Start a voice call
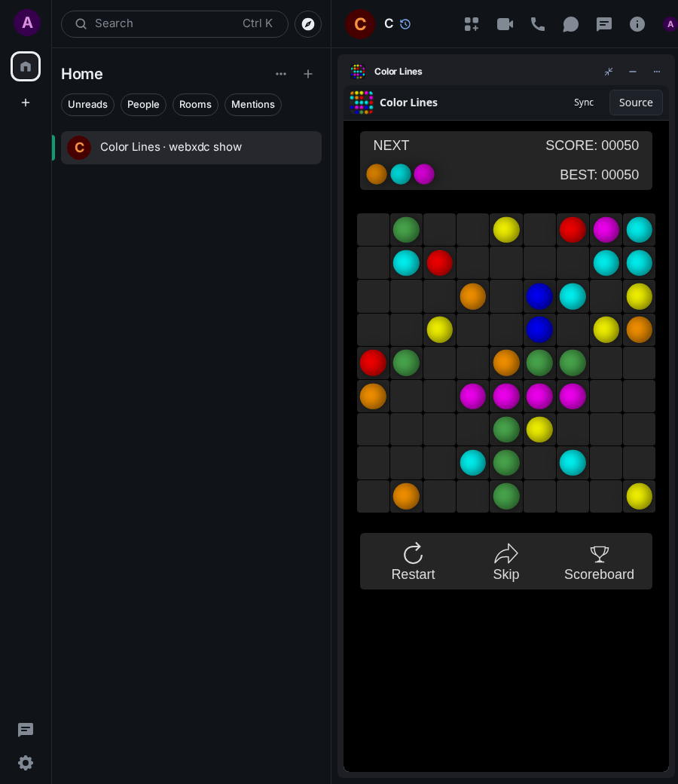The width and height of the screenshot is (678, 784). click(538, 24)
